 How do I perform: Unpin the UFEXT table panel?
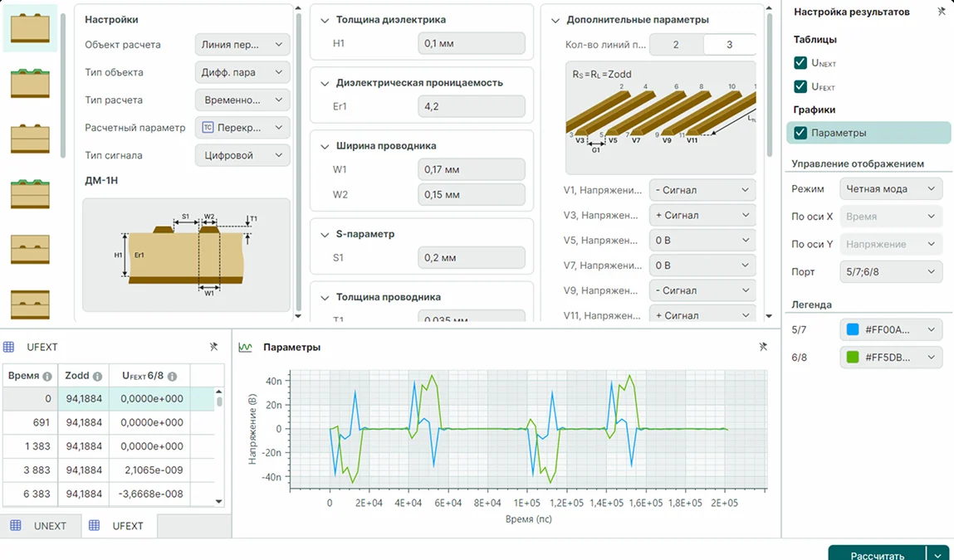point(213,347)
